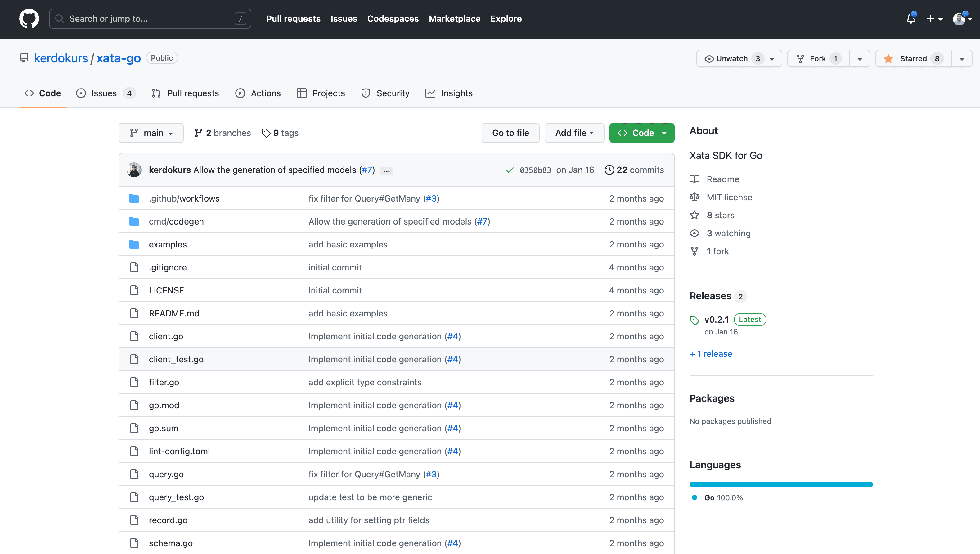This screenshot has height=554, width=980.
Task: View commit status green checkmark
Action: pos(510,170)
